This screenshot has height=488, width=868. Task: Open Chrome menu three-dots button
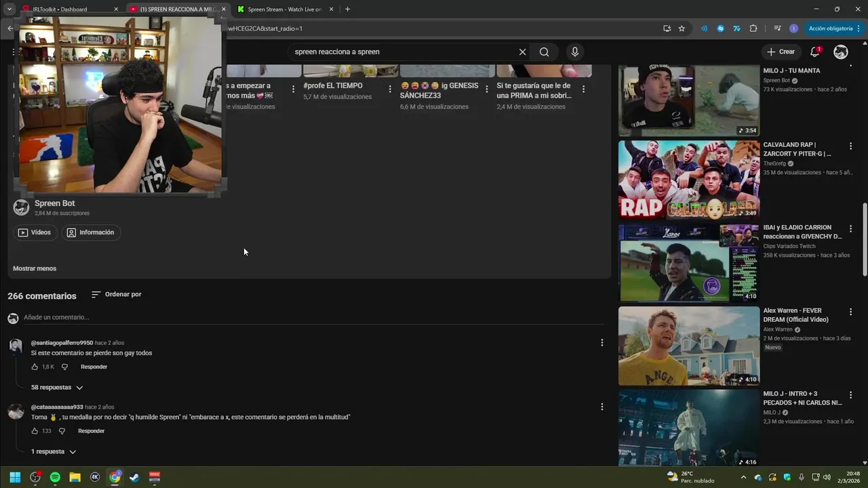tap(860, 28)
